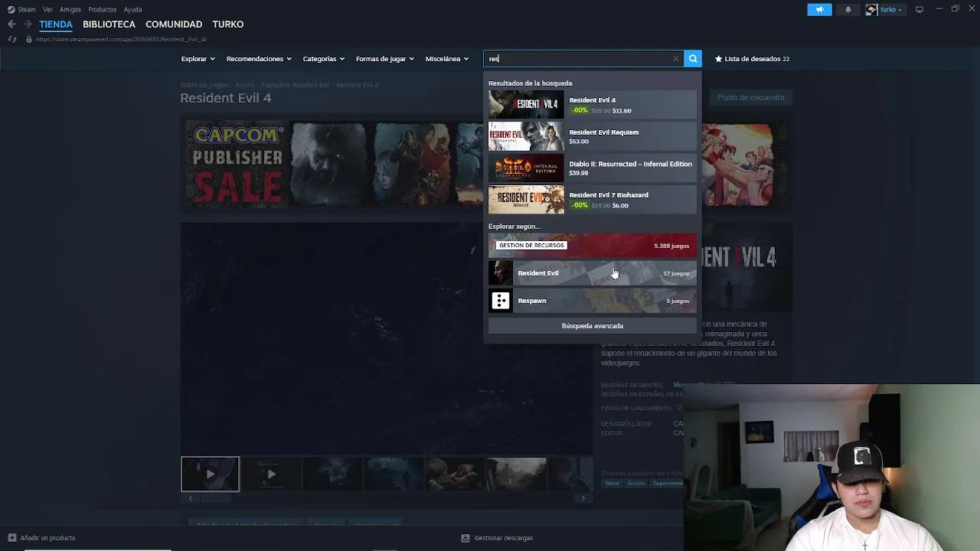The image size is (980, 551).
Task: Open the Productos menu
Action: click(x=102, y=9)
